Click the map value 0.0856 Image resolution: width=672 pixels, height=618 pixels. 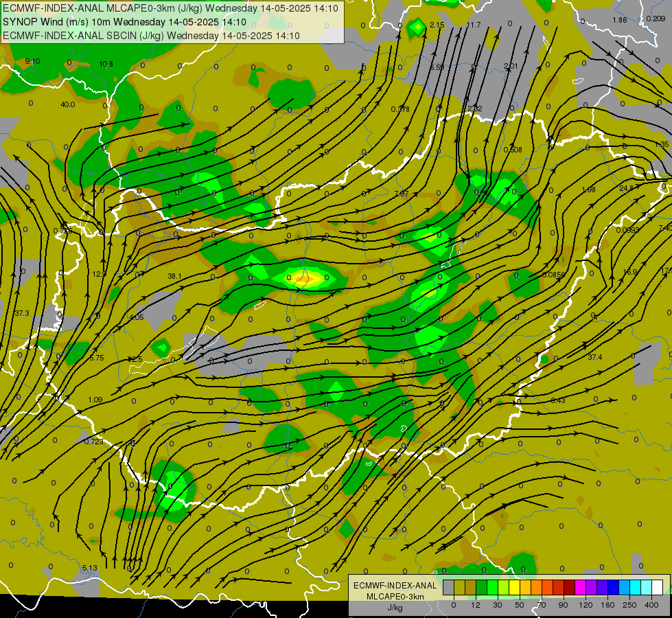coord(554,275)
